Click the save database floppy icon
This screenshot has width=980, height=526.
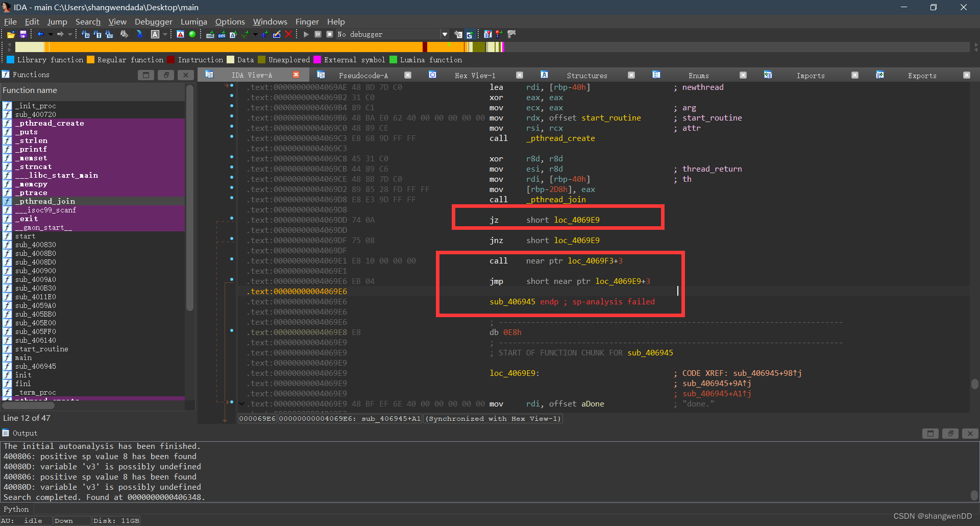point(23,34)
